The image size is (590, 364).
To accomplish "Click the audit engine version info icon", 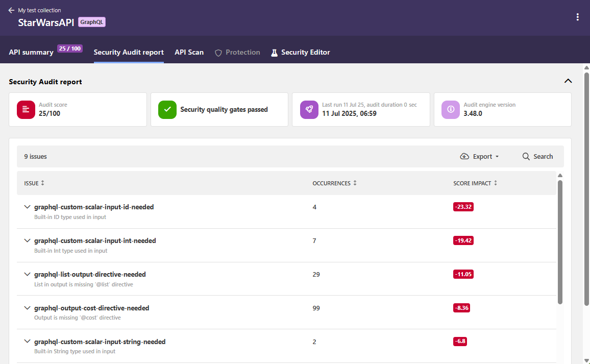I will pos(451,109).
